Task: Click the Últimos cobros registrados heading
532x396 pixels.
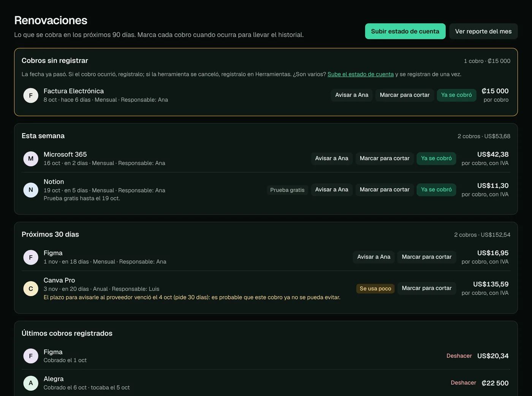Action: pyautogui.click(x=67, y=333)
